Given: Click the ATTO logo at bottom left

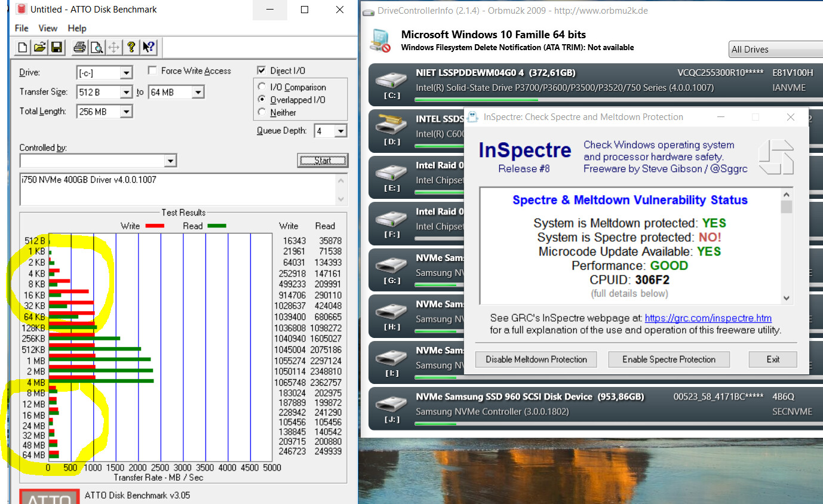Looking at the screenshot, I should pyautogui.click(x=50, y=497).
